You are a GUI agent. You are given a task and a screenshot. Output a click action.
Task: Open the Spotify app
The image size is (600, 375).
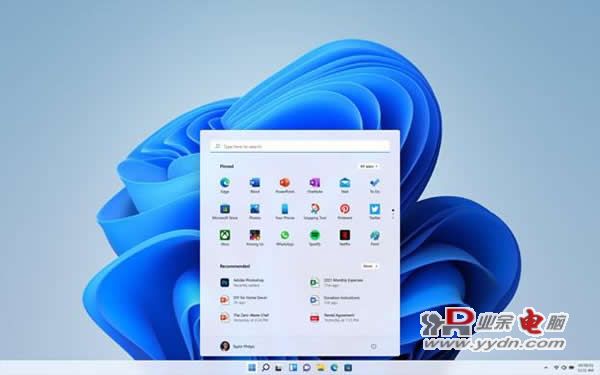pyautogui.click(x=315, y=237)
